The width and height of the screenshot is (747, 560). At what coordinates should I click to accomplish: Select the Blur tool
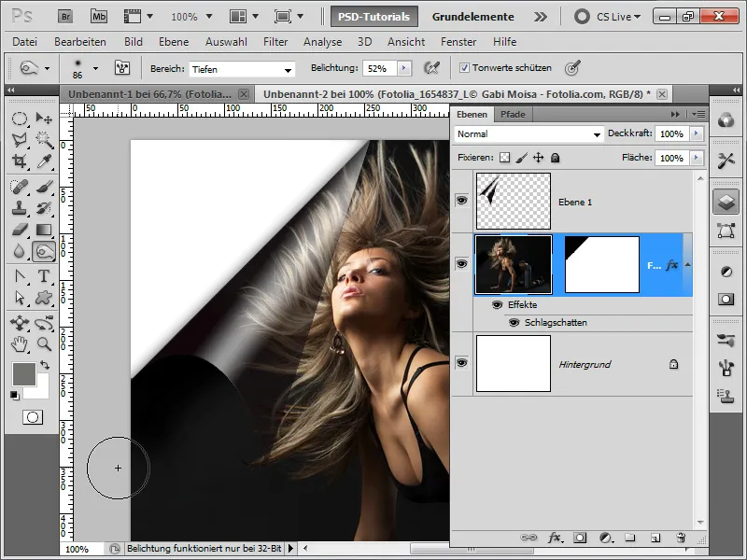[20, 251]
